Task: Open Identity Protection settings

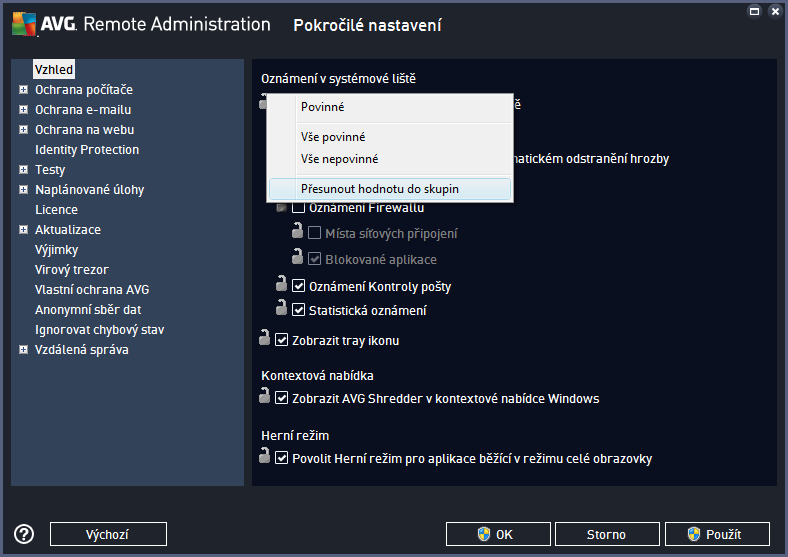Action: (87, 150)
